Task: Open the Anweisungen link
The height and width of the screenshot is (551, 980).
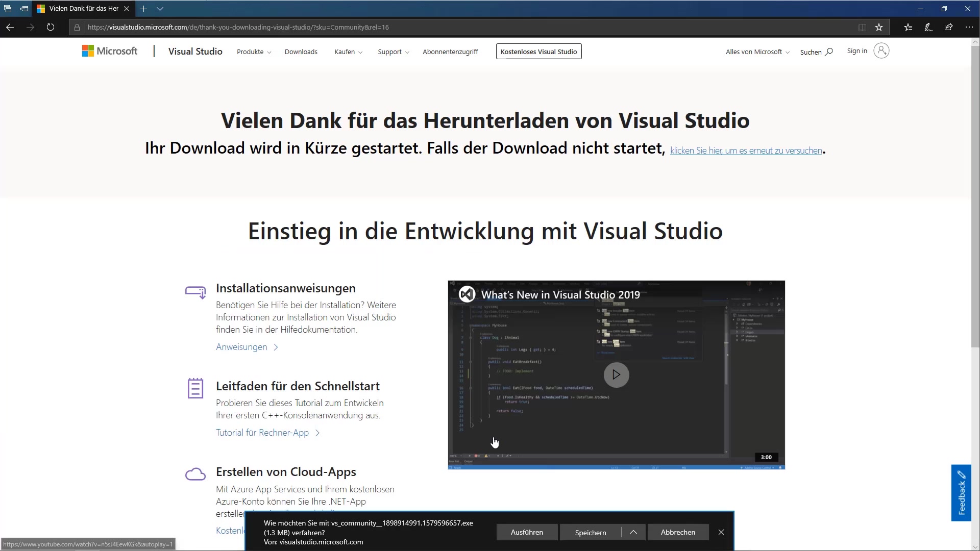Action: click(241, 347)
